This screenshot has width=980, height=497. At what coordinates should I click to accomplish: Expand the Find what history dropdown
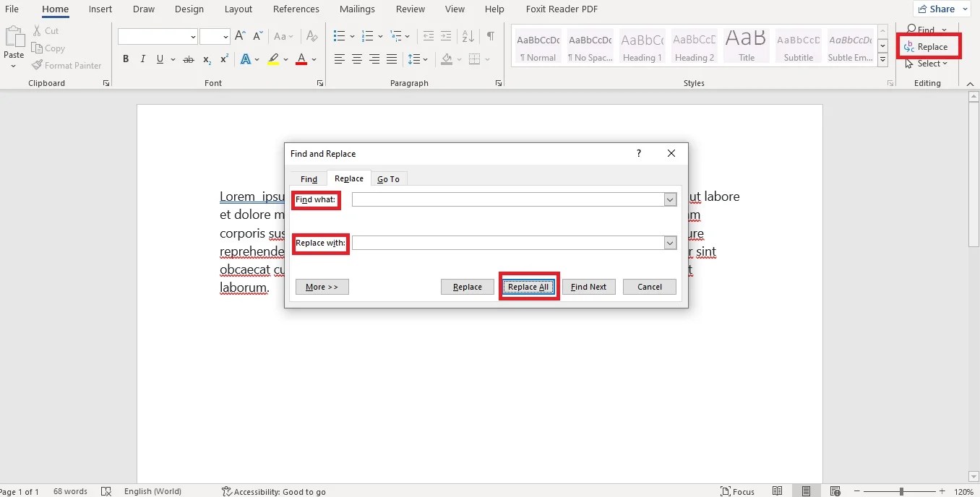[x=669, y=199]
